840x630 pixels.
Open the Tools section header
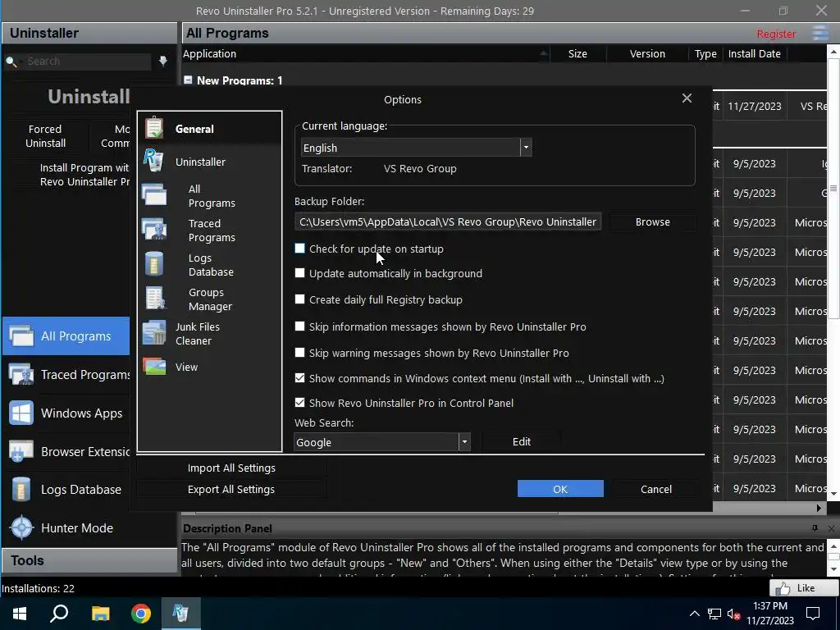89,560
